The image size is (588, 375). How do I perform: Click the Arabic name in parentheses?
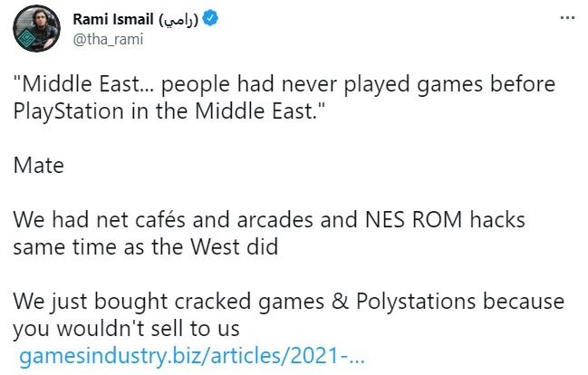point(178,20)
